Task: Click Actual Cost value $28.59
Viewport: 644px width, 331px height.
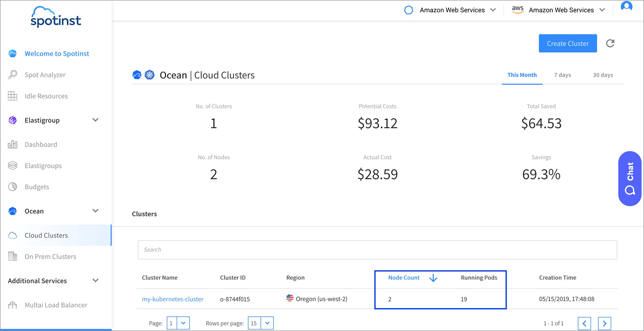Action: click(x=377, y=174)
